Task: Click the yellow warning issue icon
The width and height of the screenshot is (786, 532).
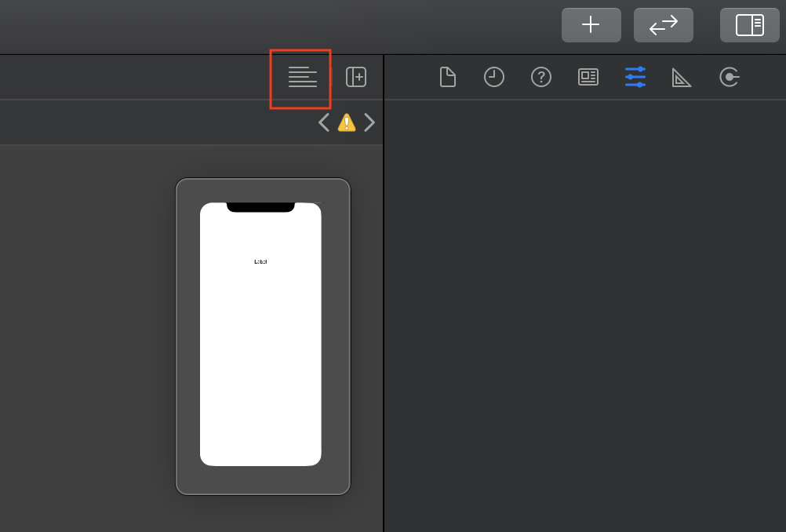Action: (x=347, y=122)
